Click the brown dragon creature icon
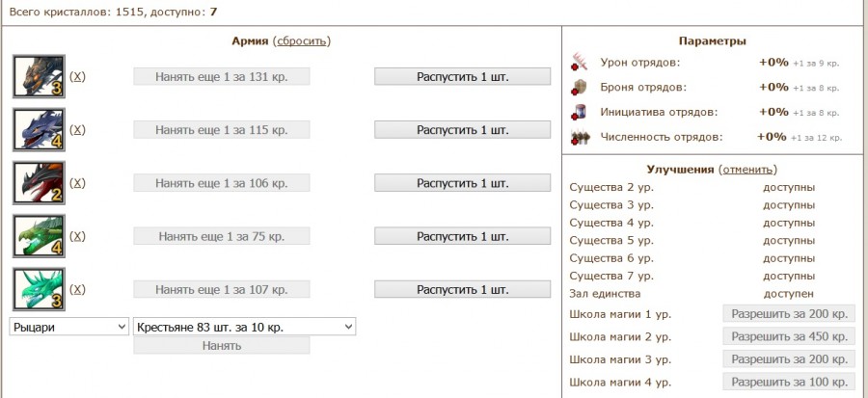This screenshot has height=398, width=868. [39, 76]
